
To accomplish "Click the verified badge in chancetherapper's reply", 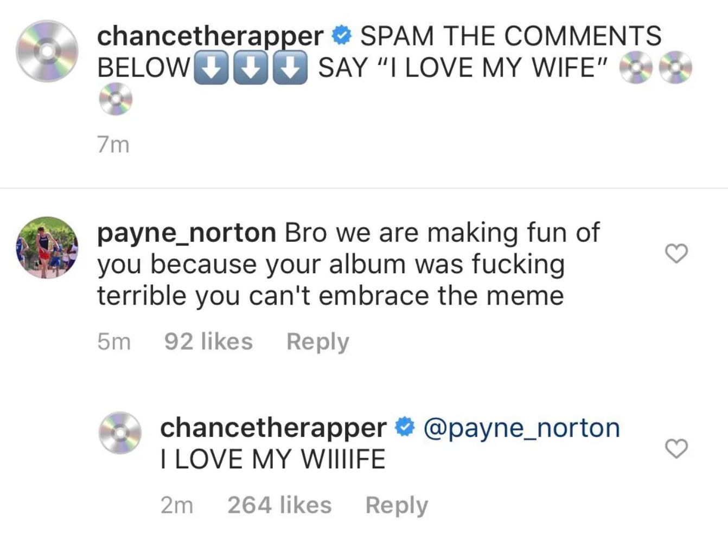I will point(405,428).
